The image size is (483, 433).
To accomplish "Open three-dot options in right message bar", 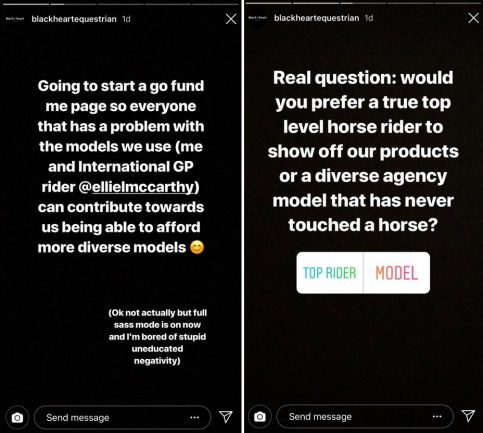I will coord(437,416).
